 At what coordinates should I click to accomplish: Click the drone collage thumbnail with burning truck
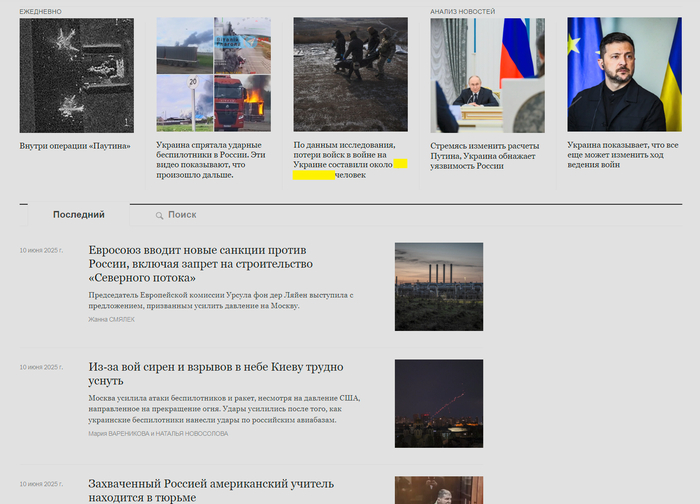point(213,75)
